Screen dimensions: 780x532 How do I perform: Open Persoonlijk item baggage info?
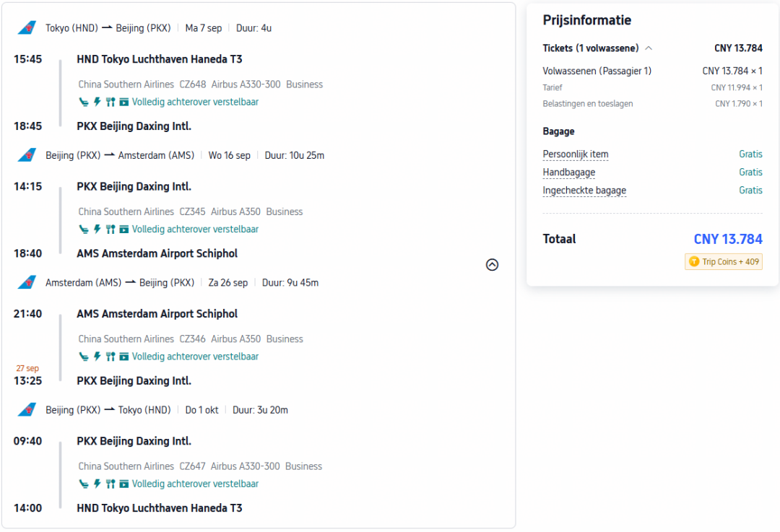click(x=575, y=154)
